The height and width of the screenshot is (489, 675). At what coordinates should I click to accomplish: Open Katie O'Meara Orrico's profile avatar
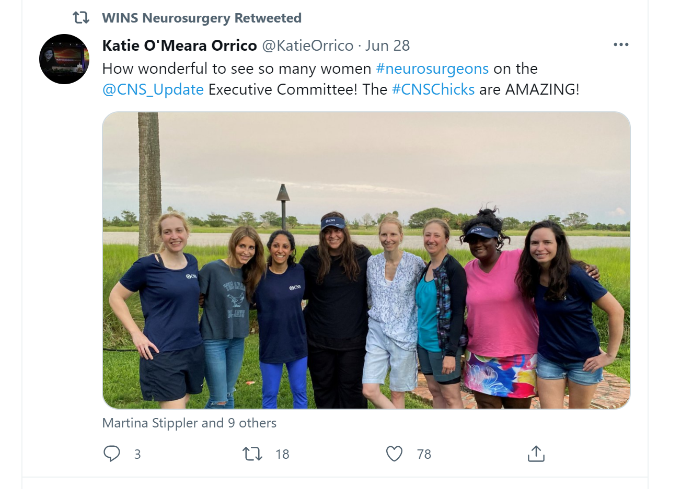pyautogui.click(x=64, y=59)
